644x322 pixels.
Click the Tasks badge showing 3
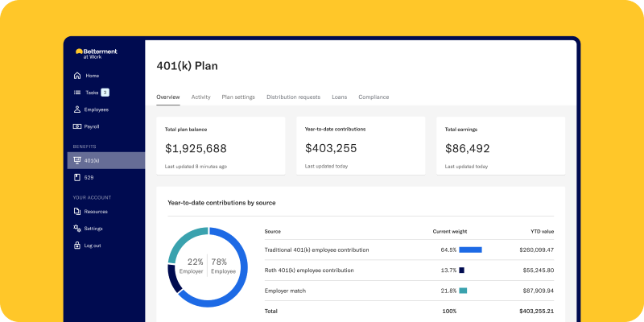tap(105, 93)
